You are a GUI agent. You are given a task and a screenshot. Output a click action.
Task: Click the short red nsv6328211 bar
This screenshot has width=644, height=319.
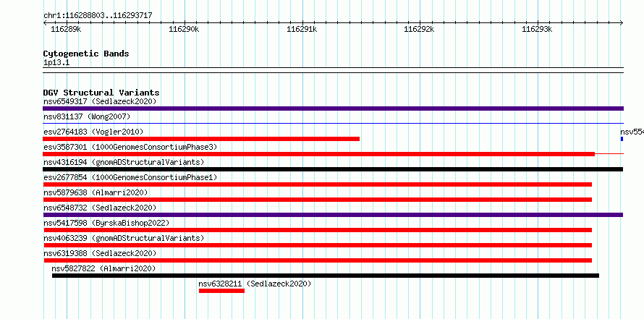[222, 291]
